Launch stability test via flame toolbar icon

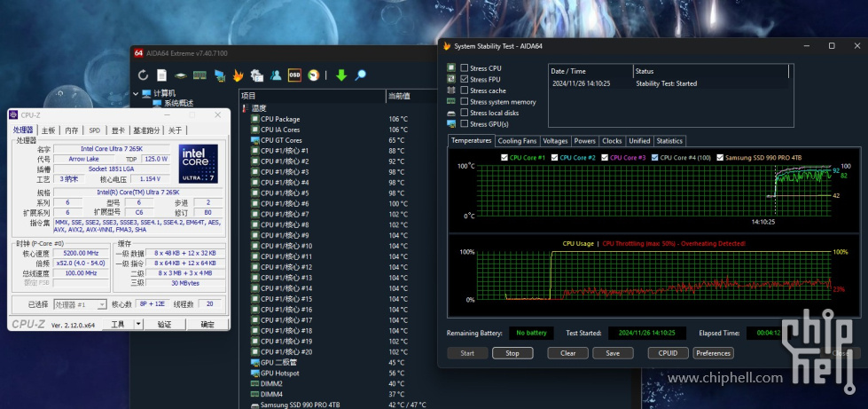point(238,75)
